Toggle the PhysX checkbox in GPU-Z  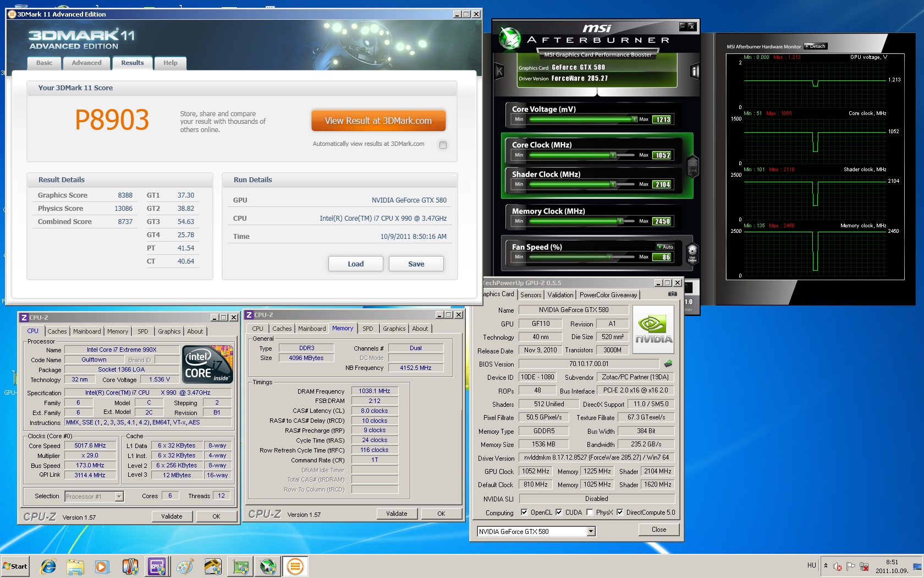(590, 512)
